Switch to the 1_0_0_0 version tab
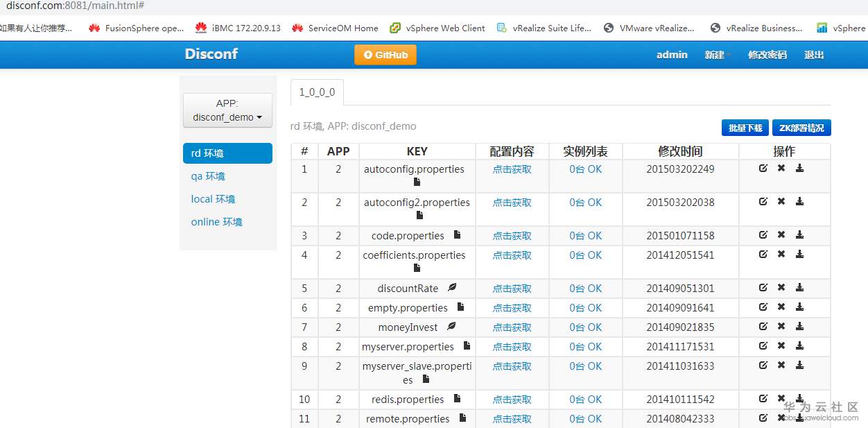Screen dimensions: 868x428 317,92
